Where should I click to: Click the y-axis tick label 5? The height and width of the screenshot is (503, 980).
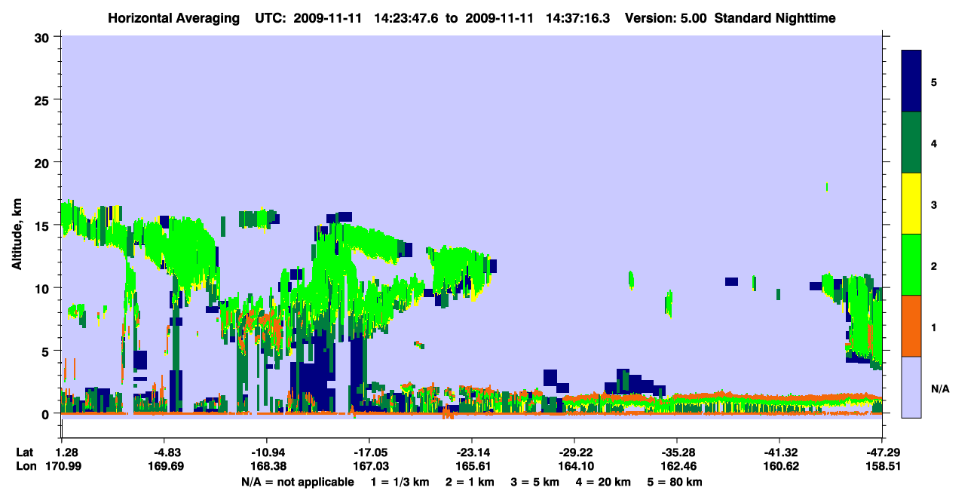pos(47,351)
